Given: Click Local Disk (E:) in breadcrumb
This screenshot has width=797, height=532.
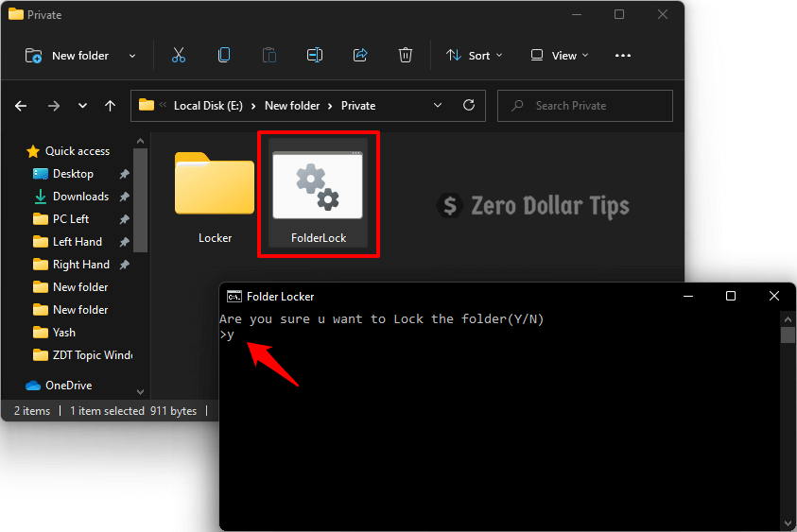Looking at the screenshot, I should (208, 106).
